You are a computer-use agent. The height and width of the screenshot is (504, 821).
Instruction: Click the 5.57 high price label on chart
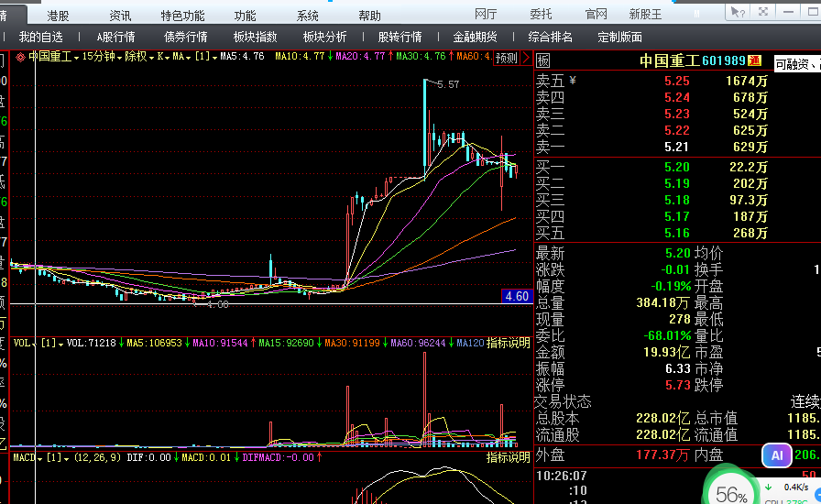coord(448,84)
